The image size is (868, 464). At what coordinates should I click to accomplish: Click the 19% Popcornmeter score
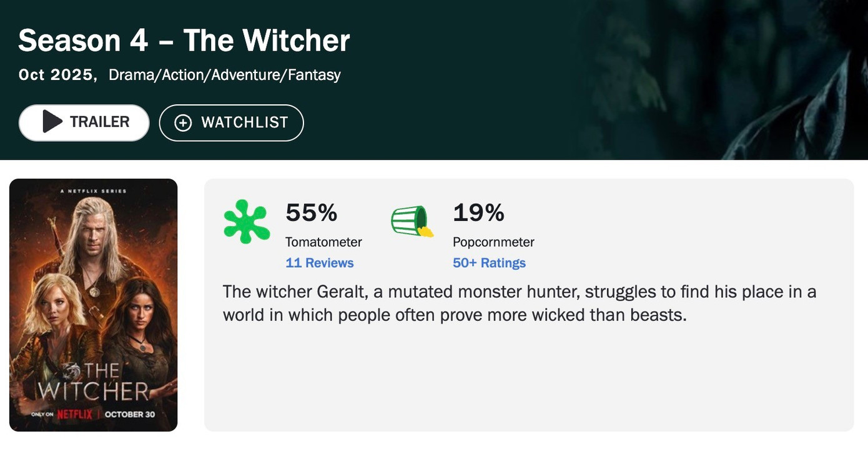[x=478, y=212]
